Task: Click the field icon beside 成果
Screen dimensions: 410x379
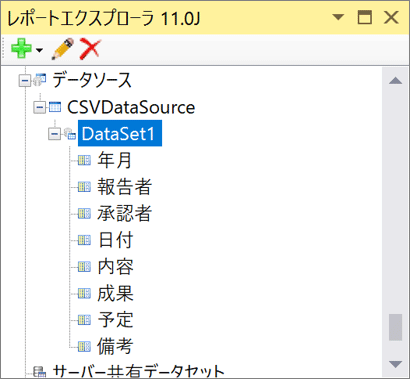Action: tap(84, 294)
